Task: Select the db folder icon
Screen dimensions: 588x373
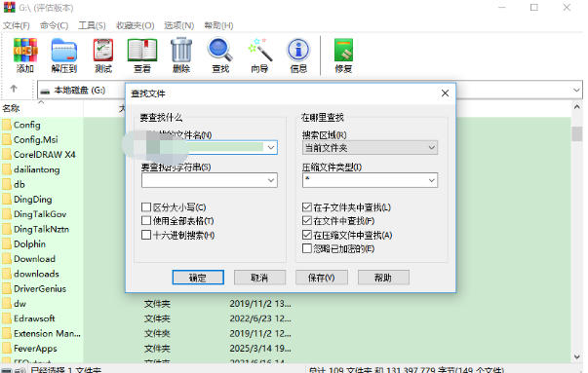Action: 7,184
